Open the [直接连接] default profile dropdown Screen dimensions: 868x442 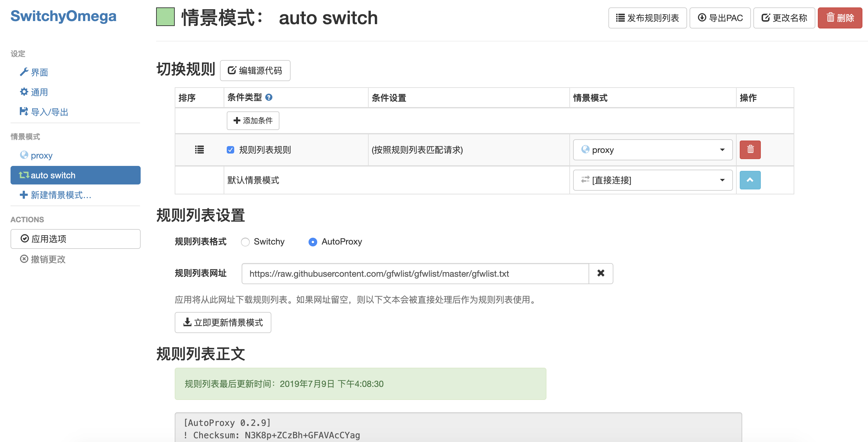652,180
